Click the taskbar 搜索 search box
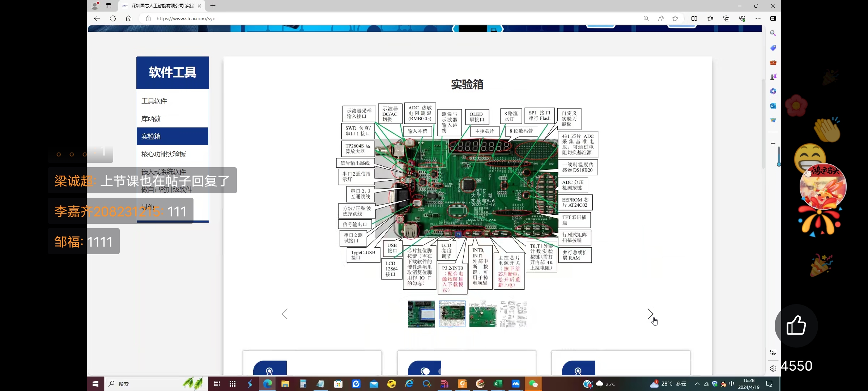Screen dimensions: 868x391 pyautogui.click(x=156, y=384)
